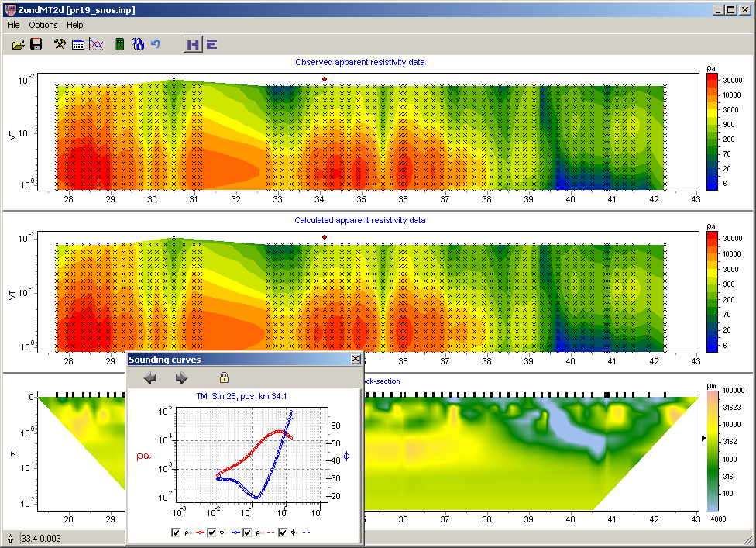Toggle the red dashed resistivity curve checkbox
Screen dimensions: 756x548
pyautogui.click(x=248, y=532)
